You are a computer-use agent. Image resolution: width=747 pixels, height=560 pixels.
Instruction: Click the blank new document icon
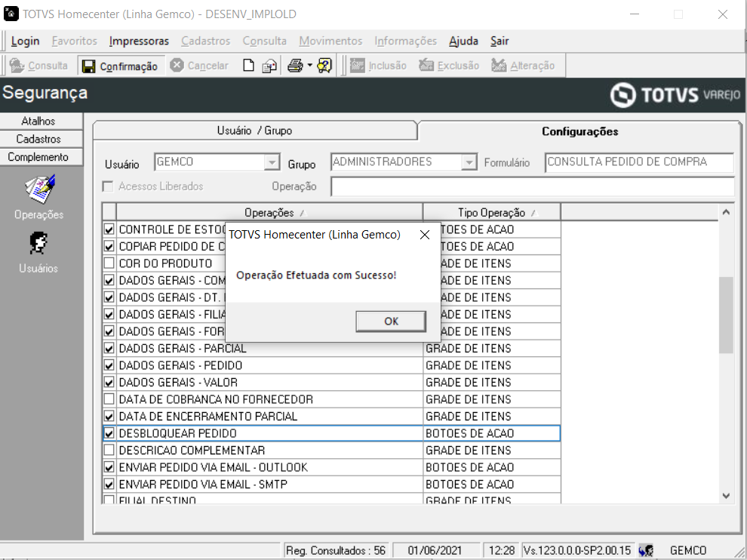click(248, 66)
